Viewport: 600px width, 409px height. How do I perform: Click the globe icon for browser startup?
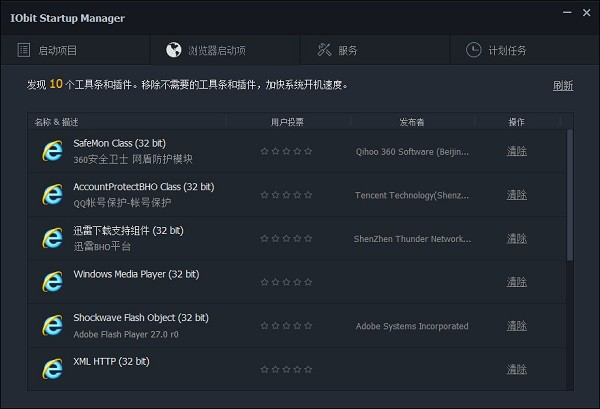pos(173,50)
